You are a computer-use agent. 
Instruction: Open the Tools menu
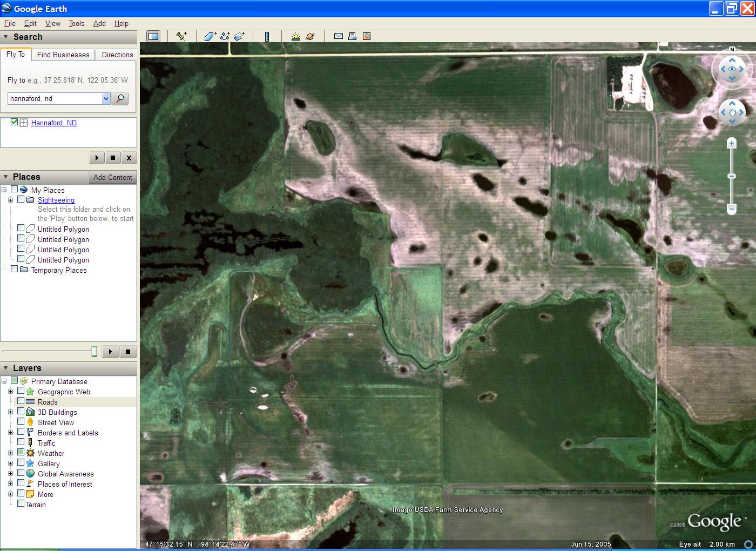point(77,23)
